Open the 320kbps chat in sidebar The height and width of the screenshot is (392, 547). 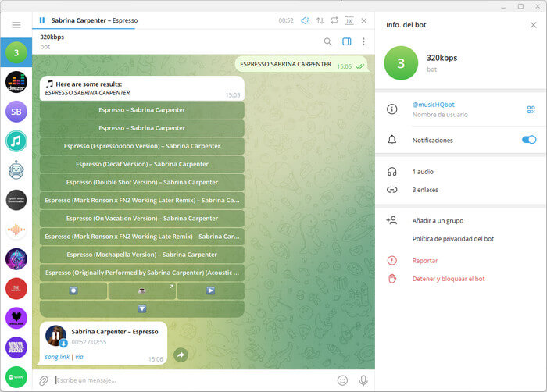(16, 52)
